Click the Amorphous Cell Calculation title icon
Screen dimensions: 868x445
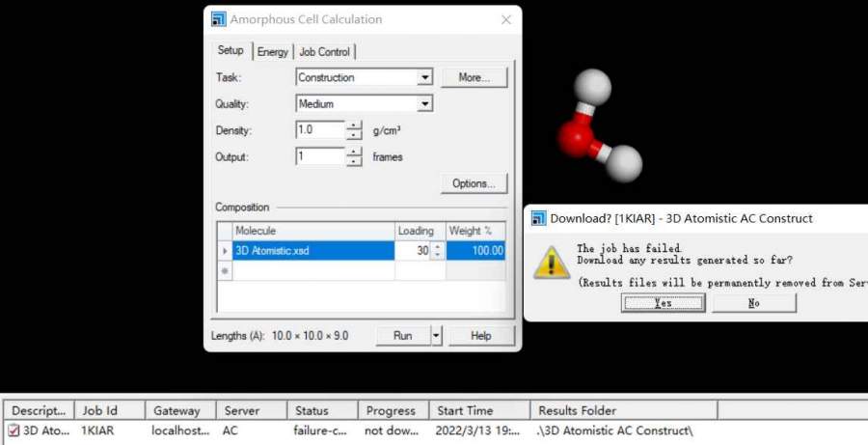coord(219,19)
